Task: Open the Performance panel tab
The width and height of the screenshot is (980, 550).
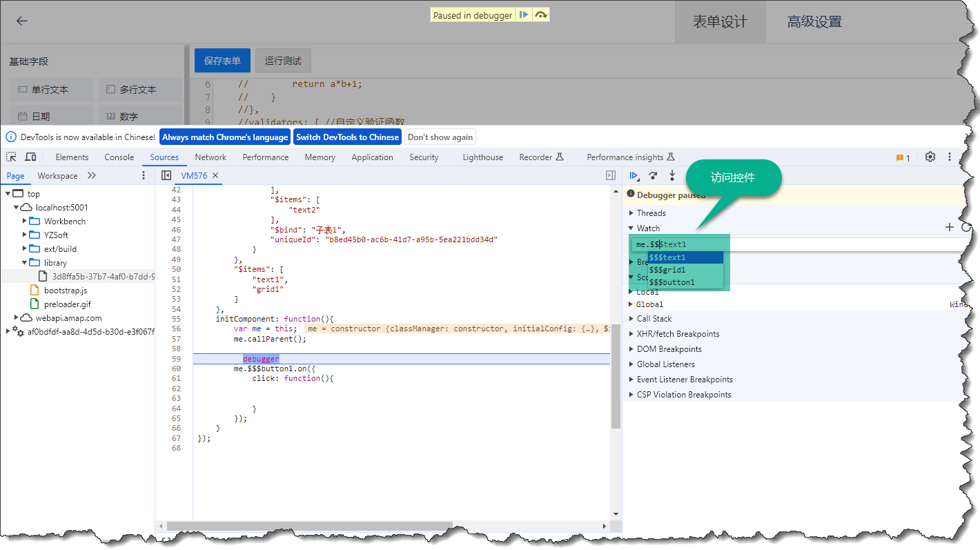Action: pyautogui.click(x=266, y=157)
